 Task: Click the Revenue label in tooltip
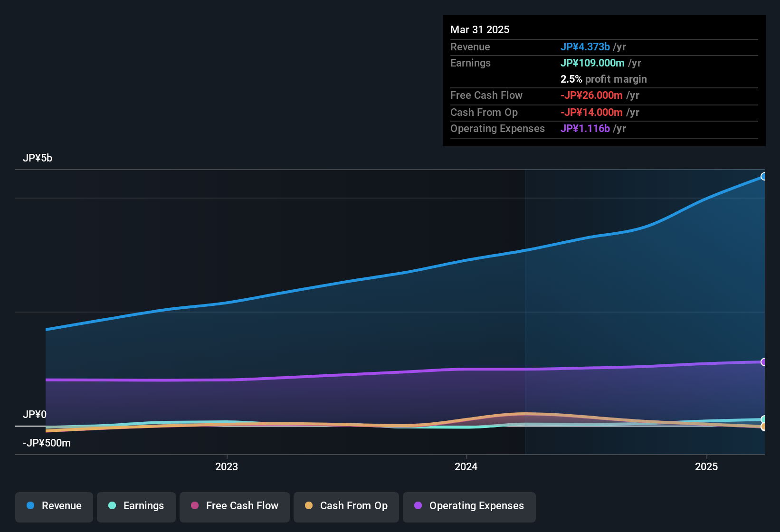470,47
